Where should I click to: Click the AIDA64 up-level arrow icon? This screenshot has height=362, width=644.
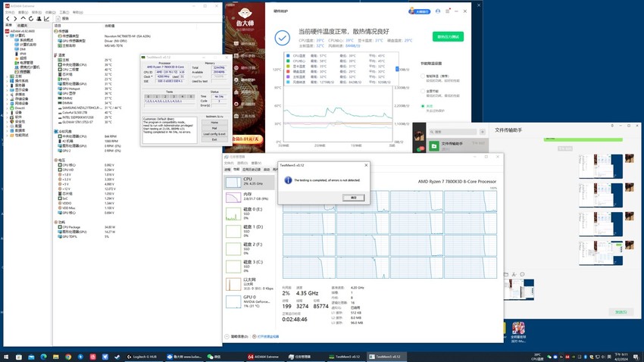[x=23, y=18]
